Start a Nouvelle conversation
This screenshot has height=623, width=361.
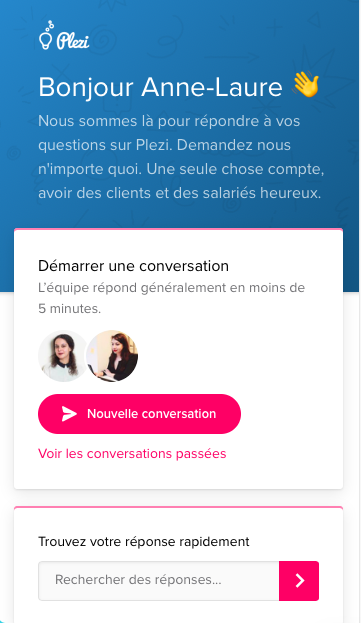[139, 414]
